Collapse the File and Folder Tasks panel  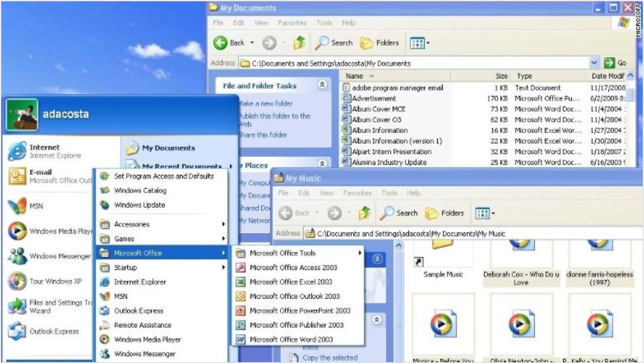(x=322, y=85)
